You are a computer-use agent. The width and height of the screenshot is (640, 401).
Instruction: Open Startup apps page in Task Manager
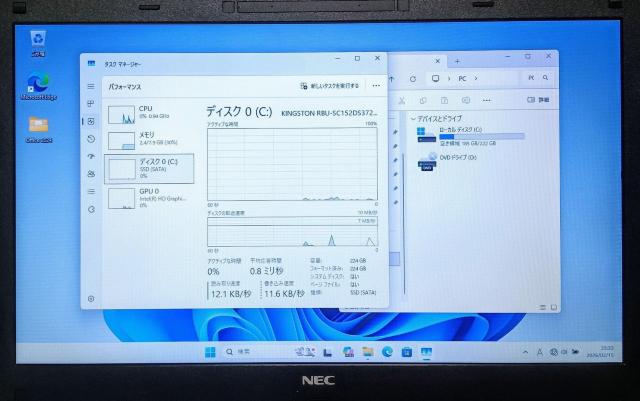point(91,156)
